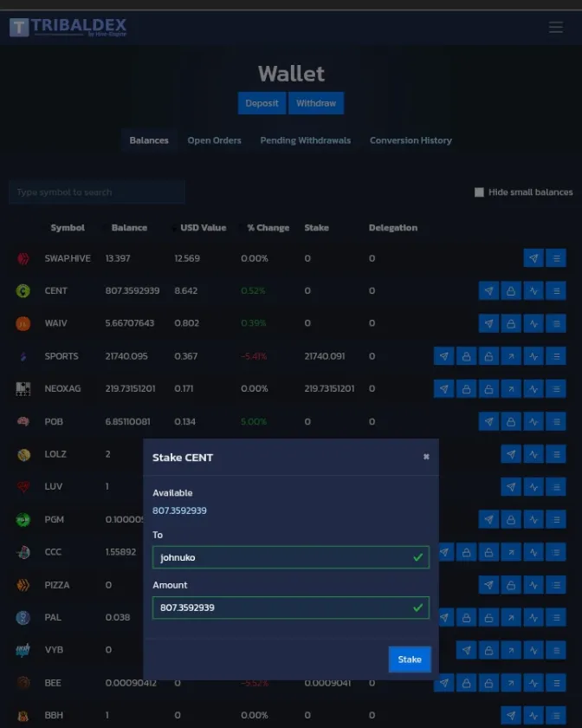Focus the symbol search field
582x728 pixels.
(96, 192)
